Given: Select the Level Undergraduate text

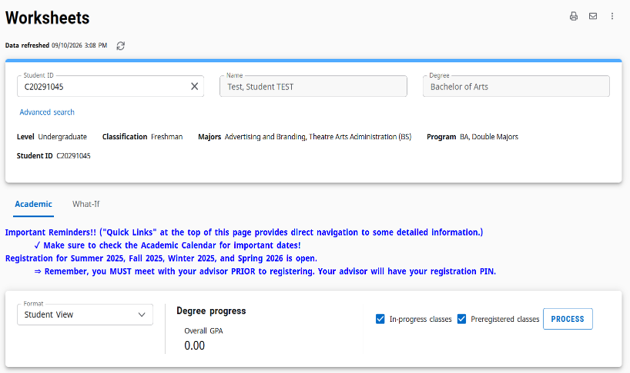Looking at the screenshot, I should (52, 137).
